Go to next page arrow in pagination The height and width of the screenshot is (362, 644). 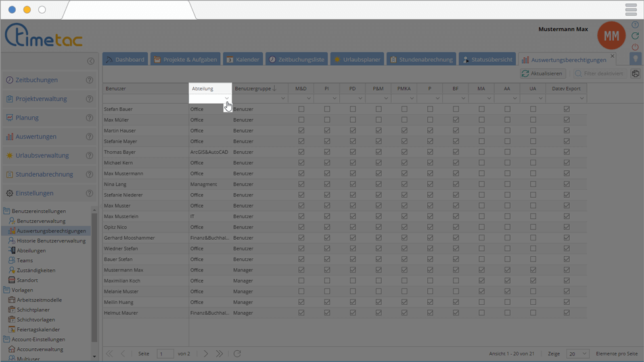[206, 353]
